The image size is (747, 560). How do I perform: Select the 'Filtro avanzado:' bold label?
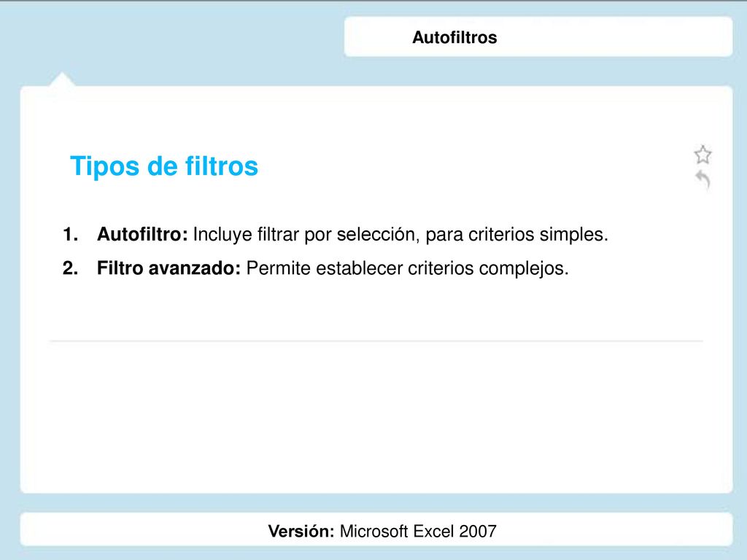coord(169,268)
